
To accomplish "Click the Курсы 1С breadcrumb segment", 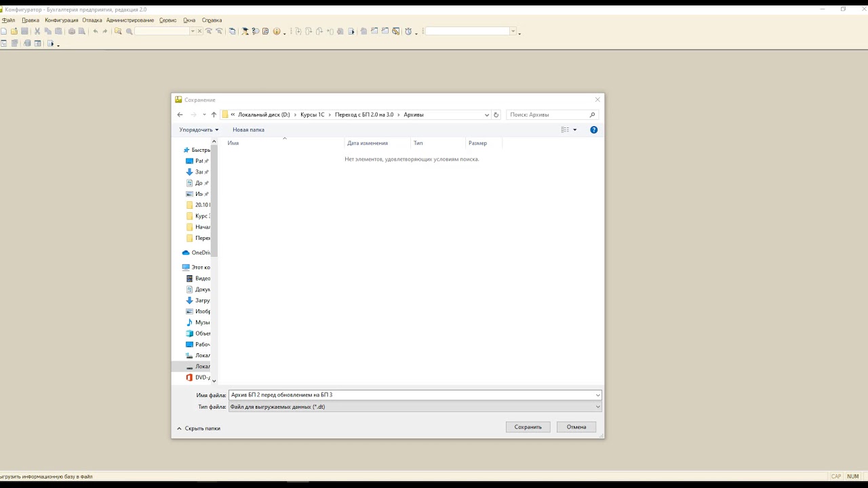I will pos(313,115).
